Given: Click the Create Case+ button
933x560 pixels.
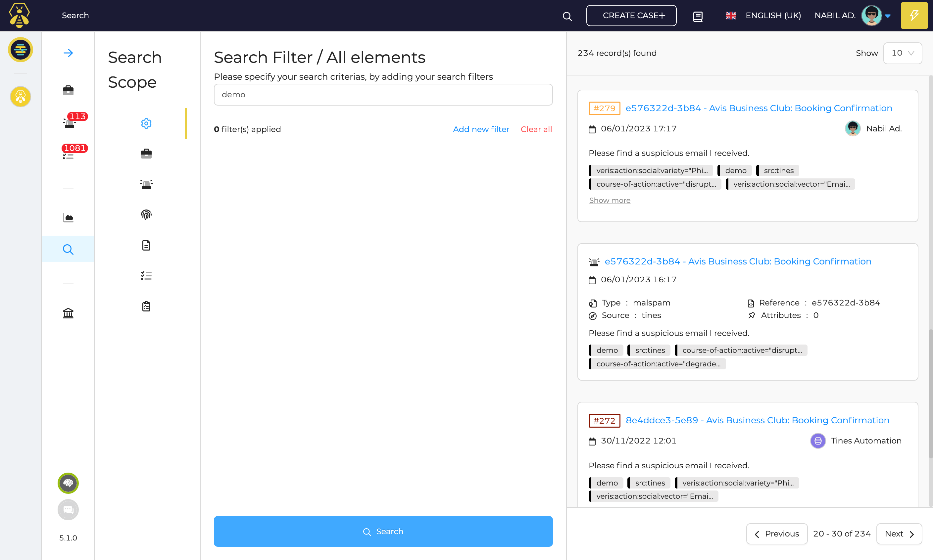Looking at the screenshot, I should click(631, 16).
